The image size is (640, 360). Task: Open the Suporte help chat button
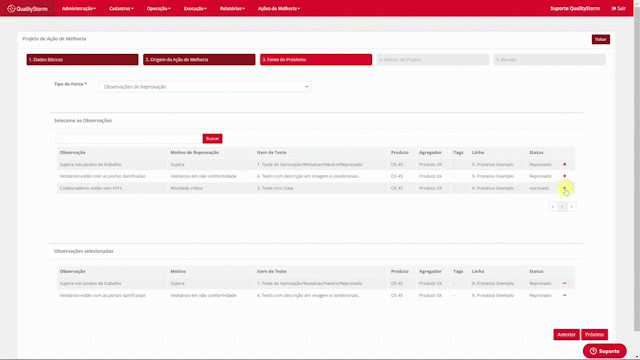pos(604,351)
